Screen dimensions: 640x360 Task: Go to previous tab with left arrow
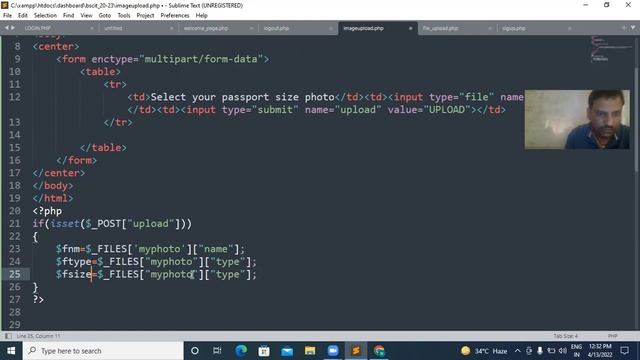tap(7, 28)
